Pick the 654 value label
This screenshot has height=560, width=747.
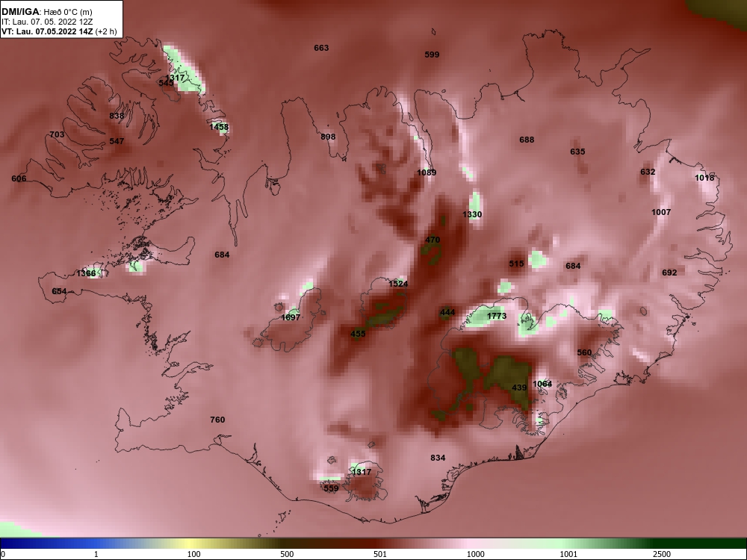tap(59, 291)
